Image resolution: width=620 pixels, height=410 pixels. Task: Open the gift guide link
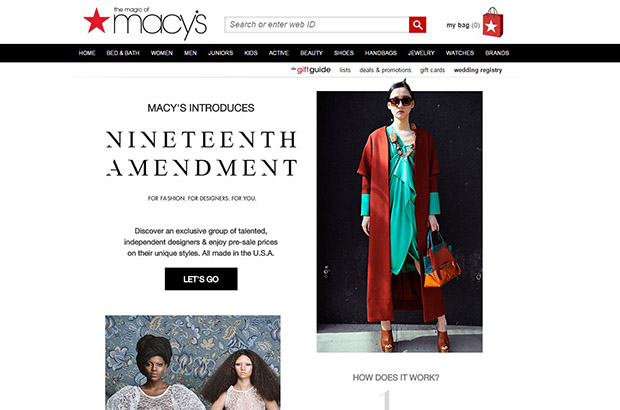click(x=311, y=70)
